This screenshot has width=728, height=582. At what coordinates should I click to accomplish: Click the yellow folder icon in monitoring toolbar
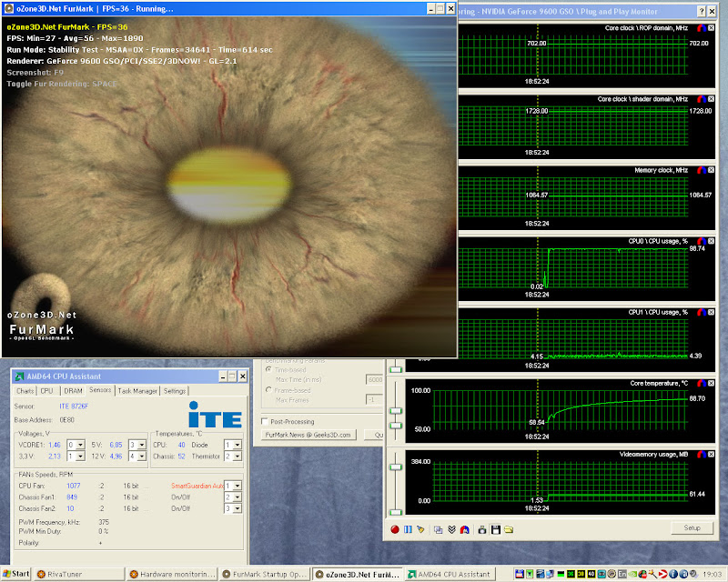tap(509, 529)
